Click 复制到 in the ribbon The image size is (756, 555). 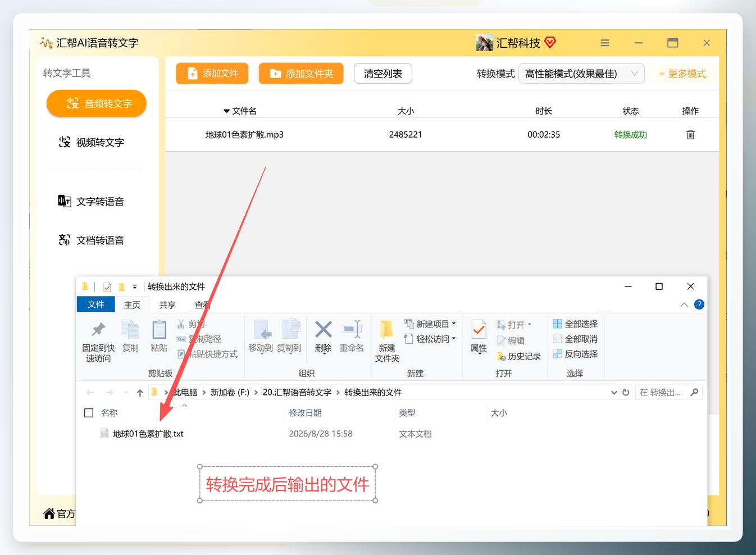(x=289, y=336)
